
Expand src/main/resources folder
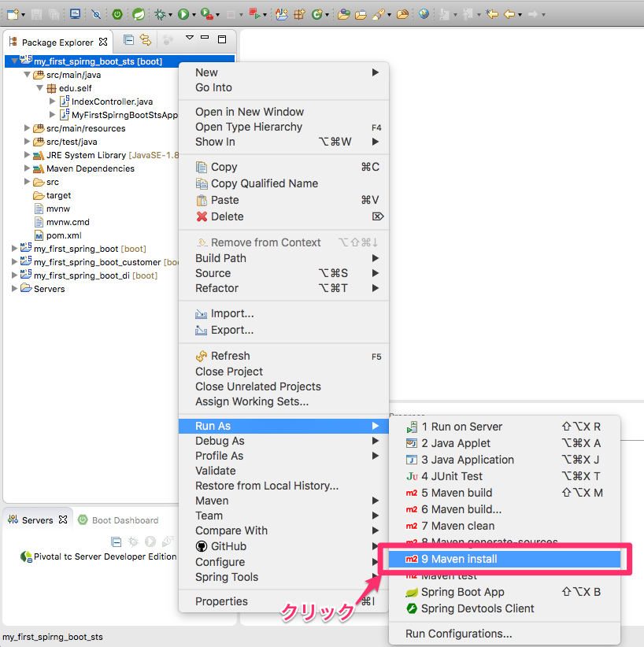point(27,128)
